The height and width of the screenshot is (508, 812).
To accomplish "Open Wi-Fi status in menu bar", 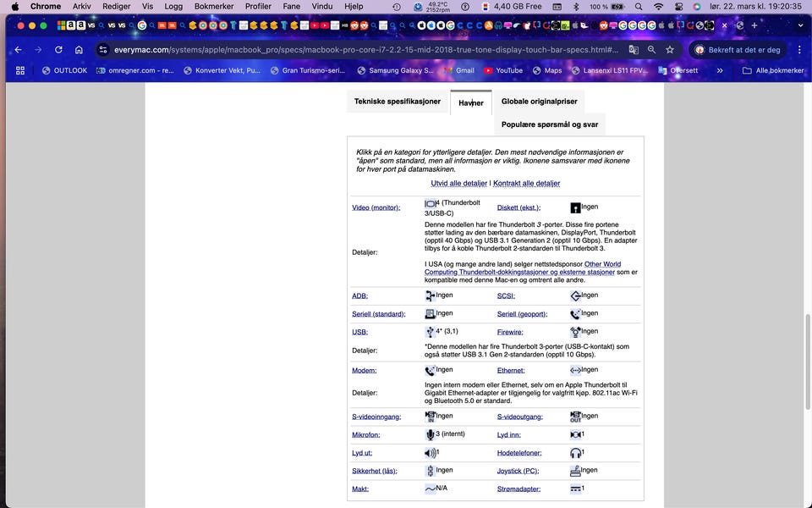I will (658, 7).
